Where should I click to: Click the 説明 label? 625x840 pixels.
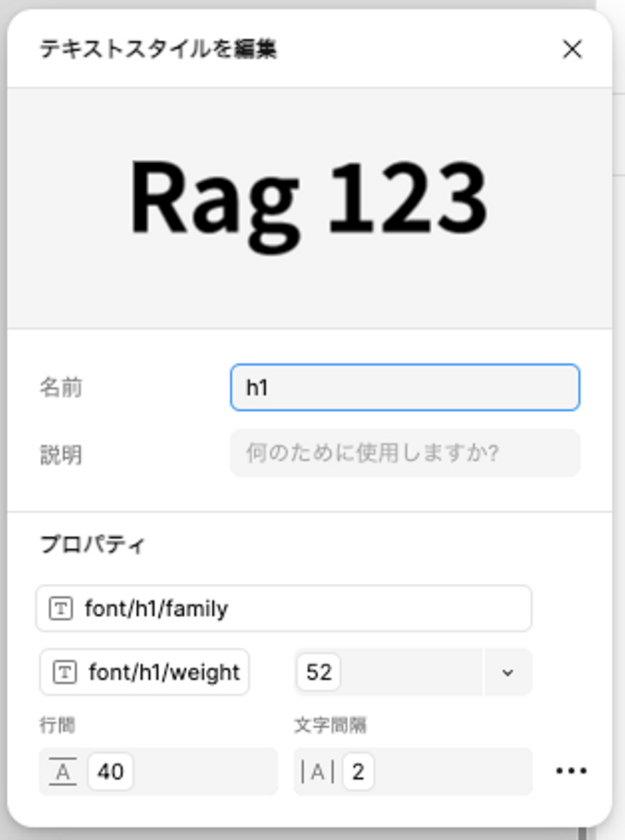click(x=61, y=455)
